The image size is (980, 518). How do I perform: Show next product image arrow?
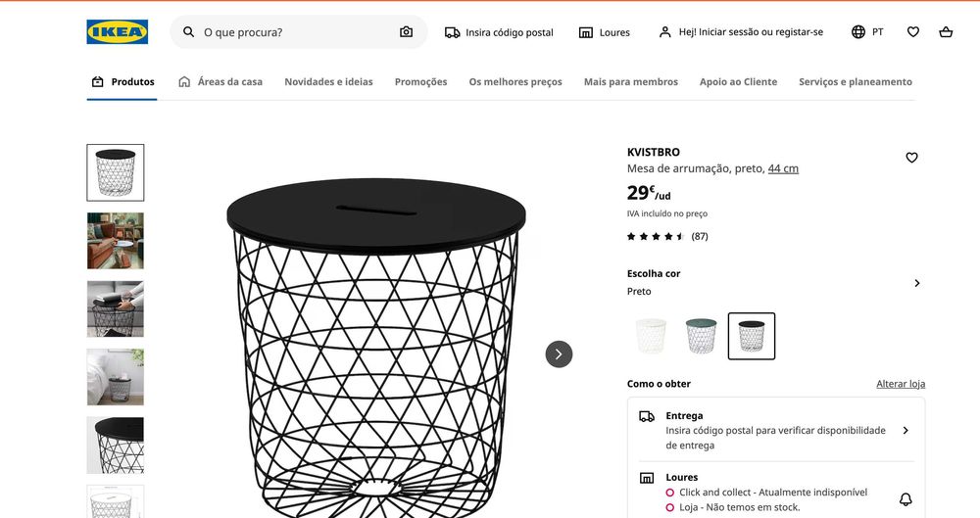(559, 354)
